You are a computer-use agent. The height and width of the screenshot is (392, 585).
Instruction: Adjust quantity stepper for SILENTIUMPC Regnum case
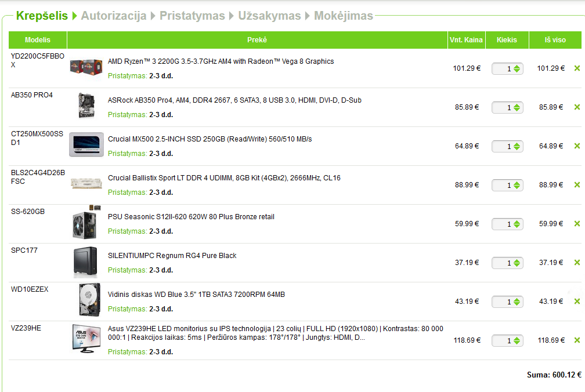point(517,263)
